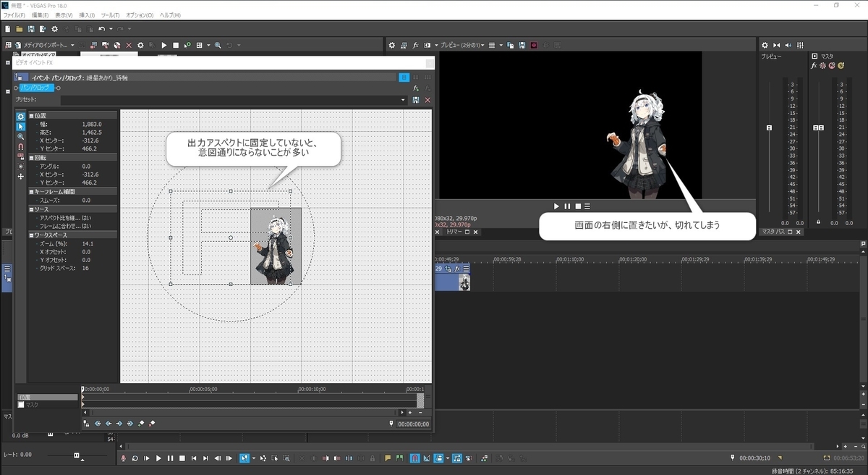The height and width of the screenshot is (475, 868).
Task: Collapse the 位置 property group
Action: [x=32, y=116]
